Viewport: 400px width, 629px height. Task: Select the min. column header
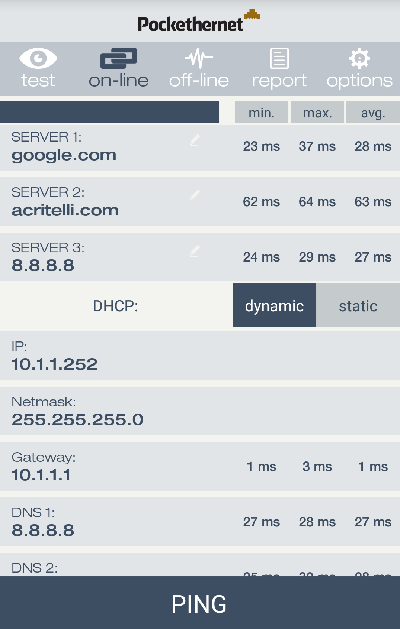click(261, 112)
